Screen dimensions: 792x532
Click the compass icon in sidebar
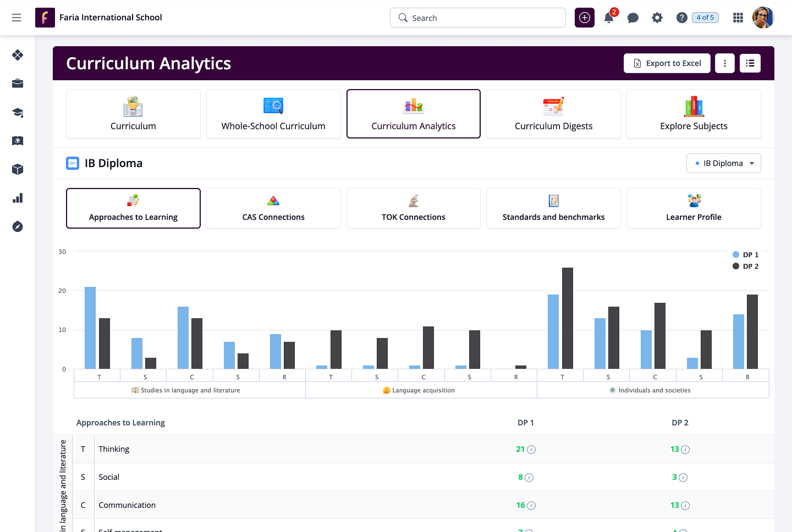click(18, 226)
